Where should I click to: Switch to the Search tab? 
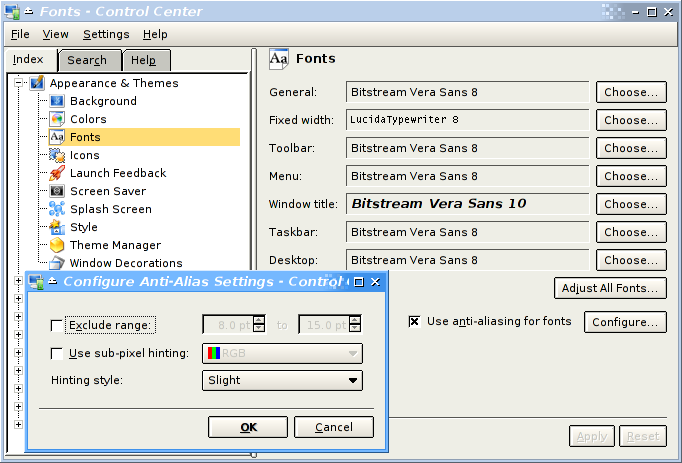(87, 60)
